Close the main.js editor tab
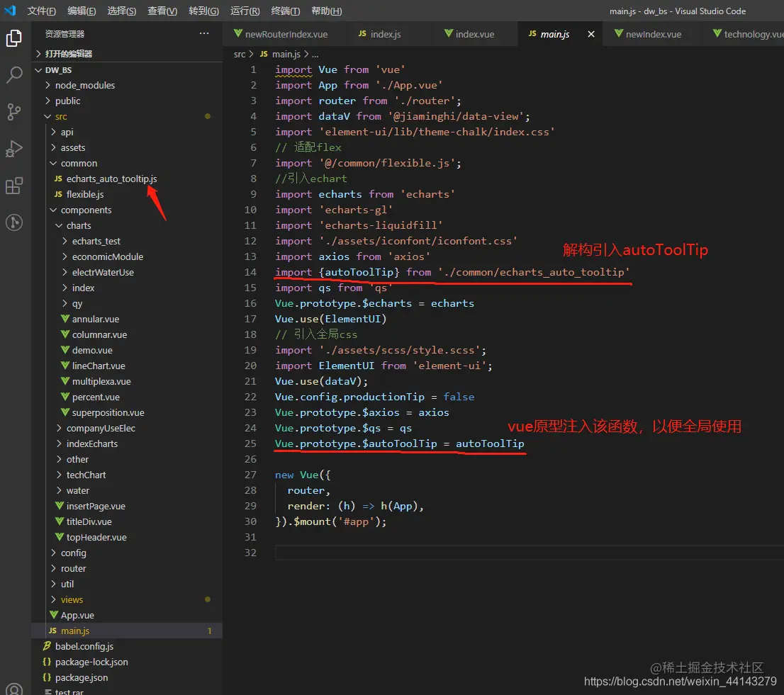This screenshot has height=695, width=784. [x=591, y=34]
